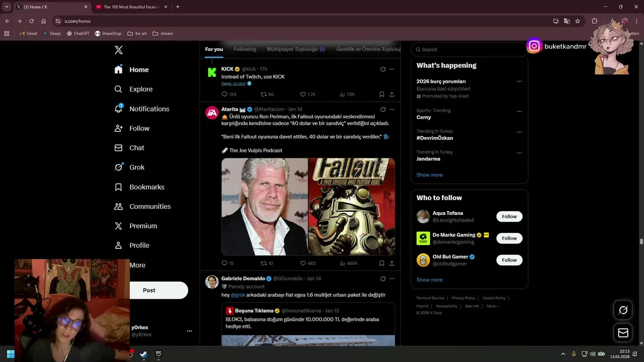This screenshot has height=362, width=644.
Task: Open the X logo home icon
Action: click(118, 50)
